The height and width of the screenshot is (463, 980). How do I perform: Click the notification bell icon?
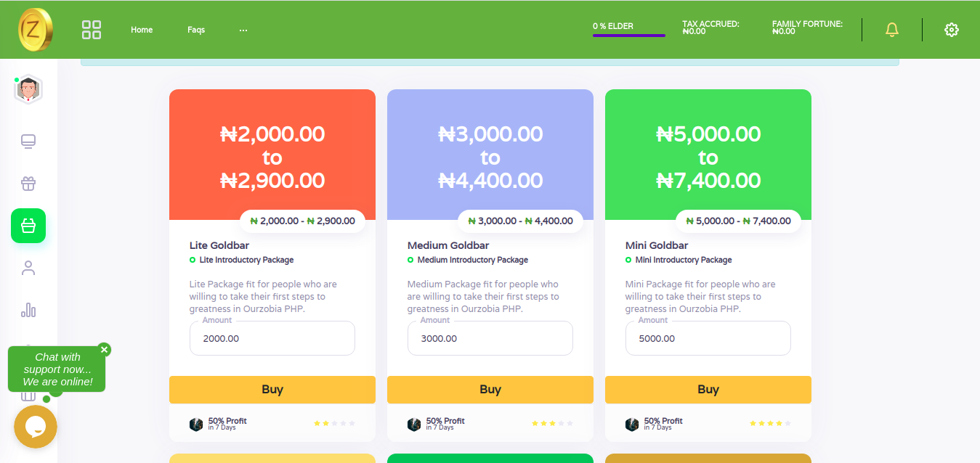click(x=892, y=30)
